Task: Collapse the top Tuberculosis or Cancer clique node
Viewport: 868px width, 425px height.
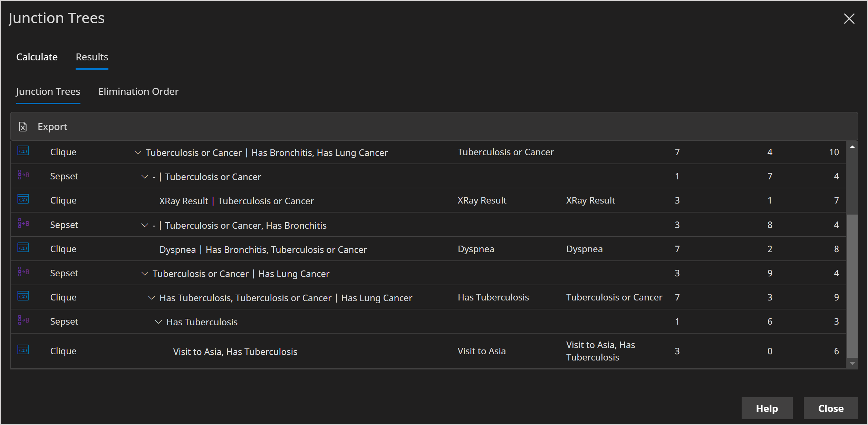Action: pos(137,152)
